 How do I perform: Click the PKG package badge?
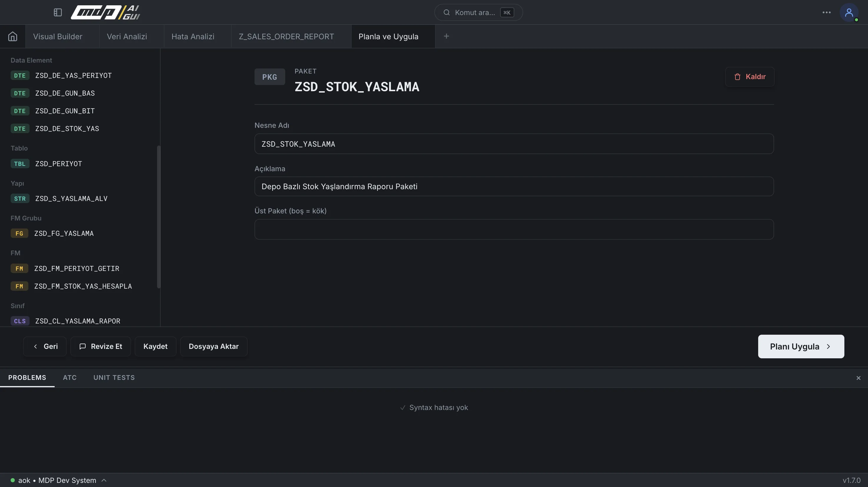click(270, 77)
